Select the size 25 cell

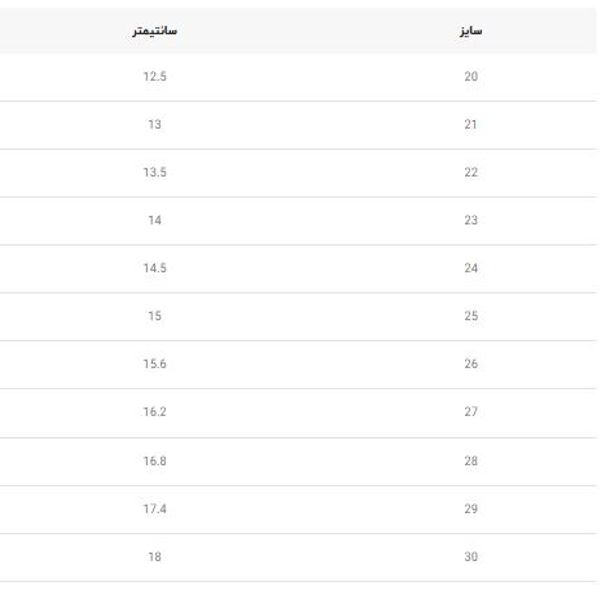click(471, 317)
